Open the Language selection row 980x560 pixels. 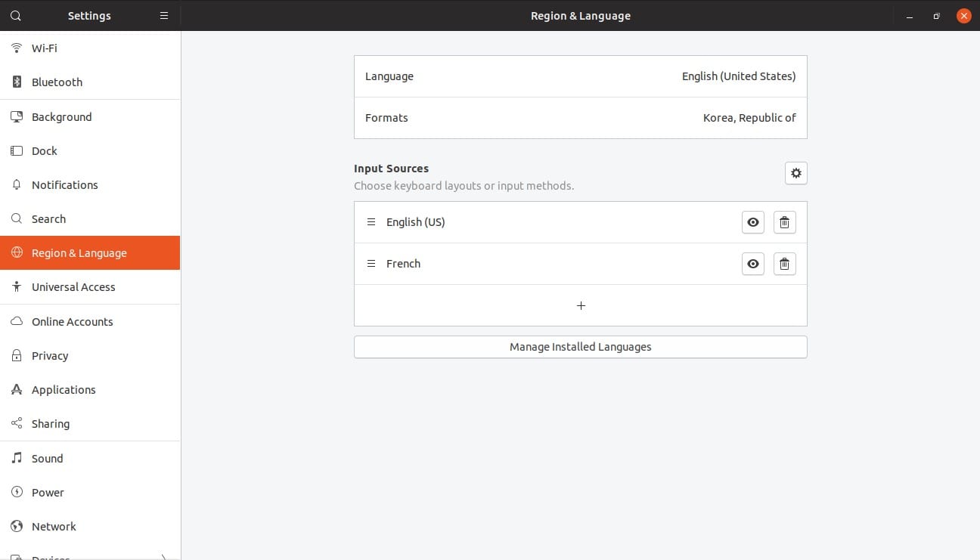[x=580, y=76]
